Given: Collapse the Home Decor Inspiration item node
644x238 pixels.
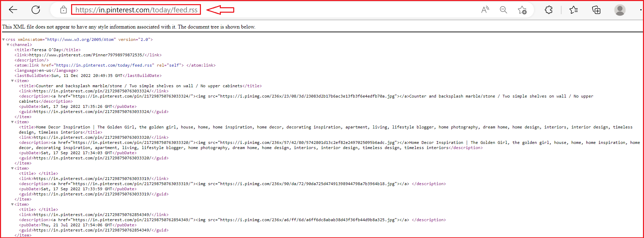Looking at the screenshot, I should [12, 122].
